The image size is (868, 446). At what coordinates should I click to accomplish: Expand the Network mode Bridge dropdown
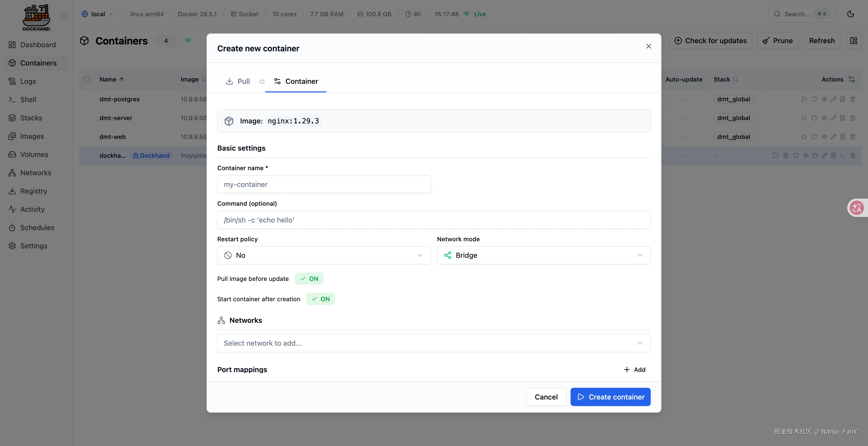pyautogui.click(x=543, y=255)
